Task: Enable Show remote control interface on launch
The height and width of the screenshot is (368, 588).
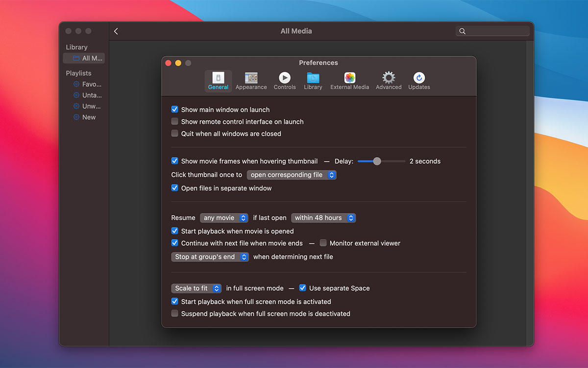Action: [x=174, y=122]
